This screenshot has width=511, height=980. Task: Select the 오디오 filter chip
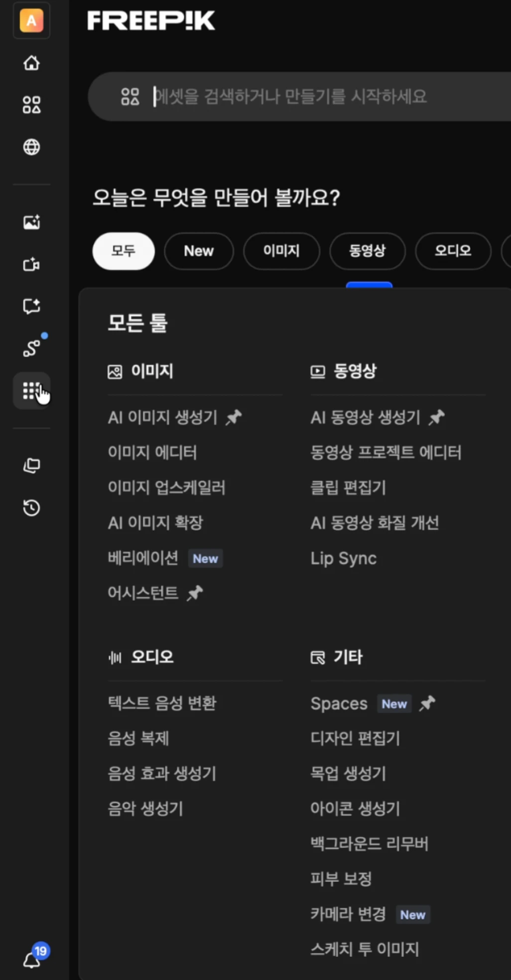453,251
